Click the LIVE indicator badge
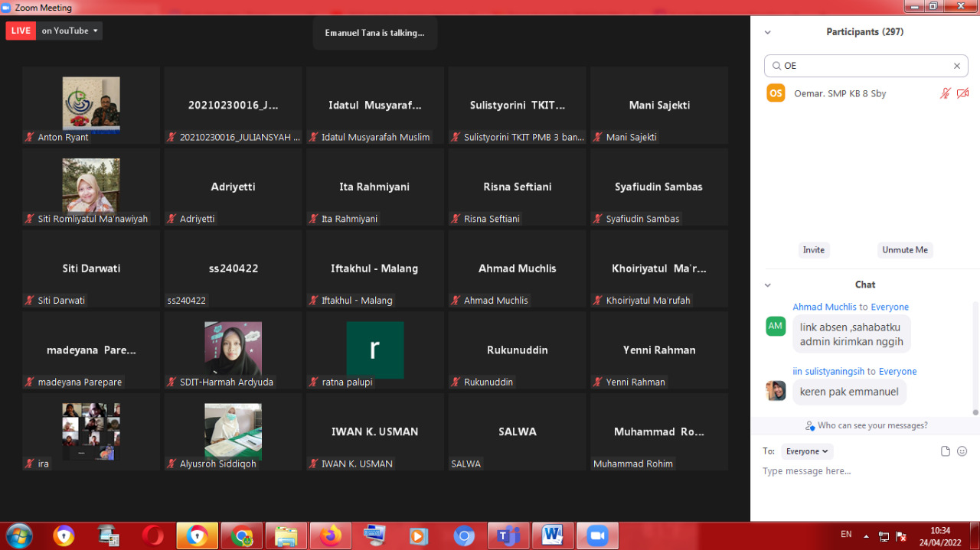 tap(21, 31)
